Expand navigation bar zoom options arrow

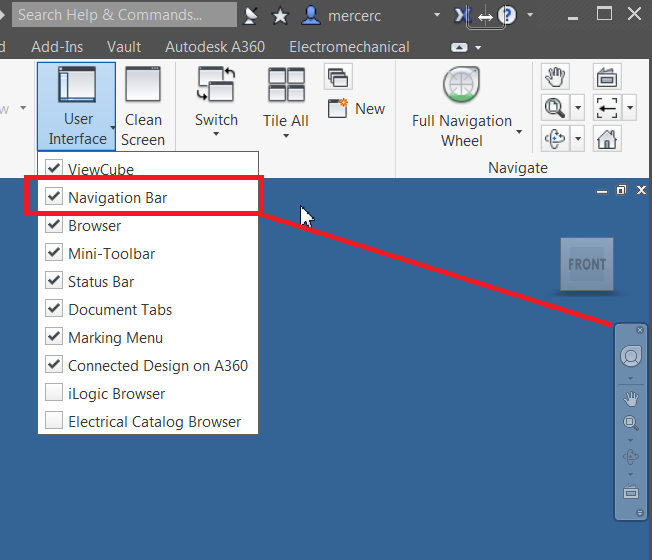[x=630, y=440]
